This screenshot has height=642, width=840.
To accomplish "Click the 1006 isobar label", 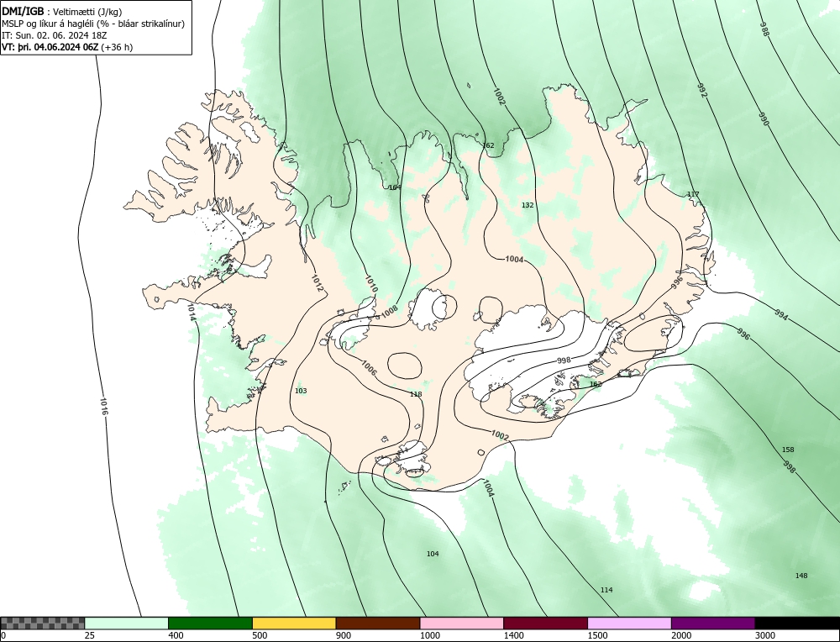I will (369, 367).
